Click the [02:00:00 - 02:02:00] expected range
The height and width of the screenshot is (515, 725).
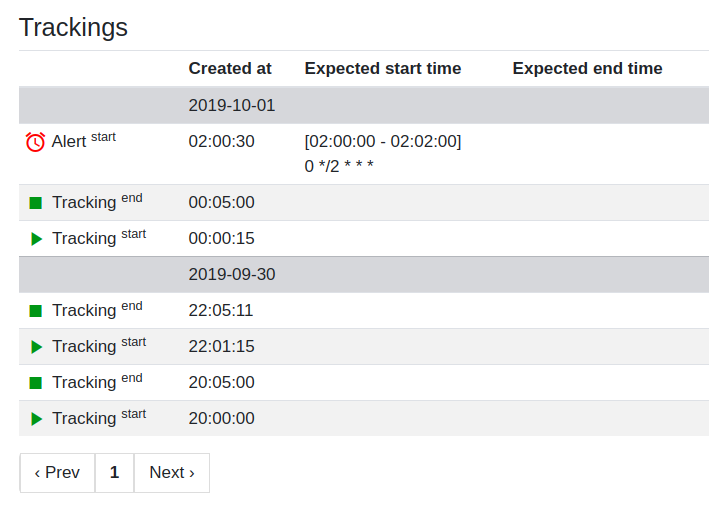[x=383, y=141]
